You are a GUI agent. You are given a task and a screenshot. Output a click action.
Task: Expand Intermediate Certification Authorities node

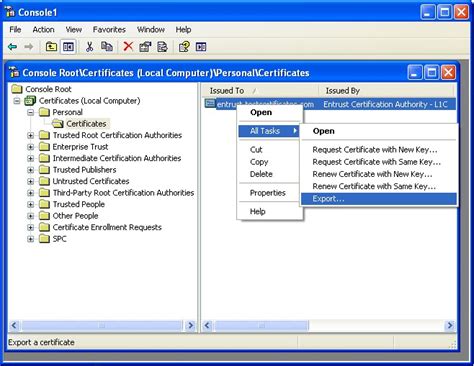tap(31, 158)
